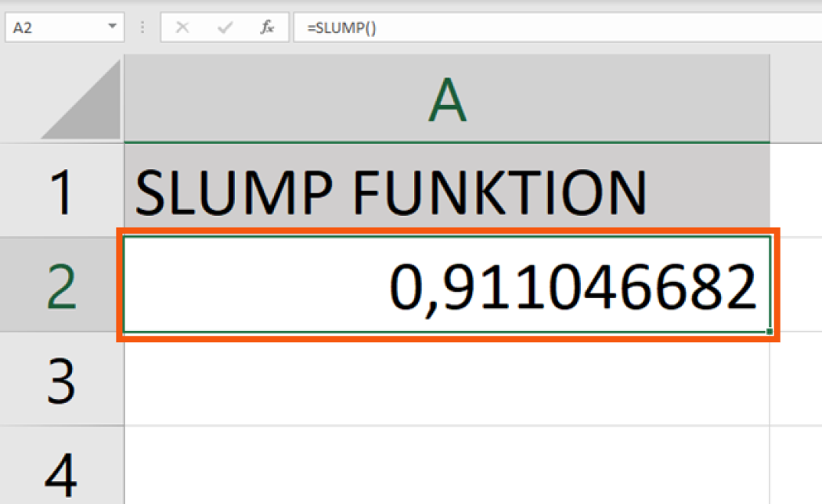
Task: Click cell A2 showing 0,911046682
Action: click(x=446, y=285)
